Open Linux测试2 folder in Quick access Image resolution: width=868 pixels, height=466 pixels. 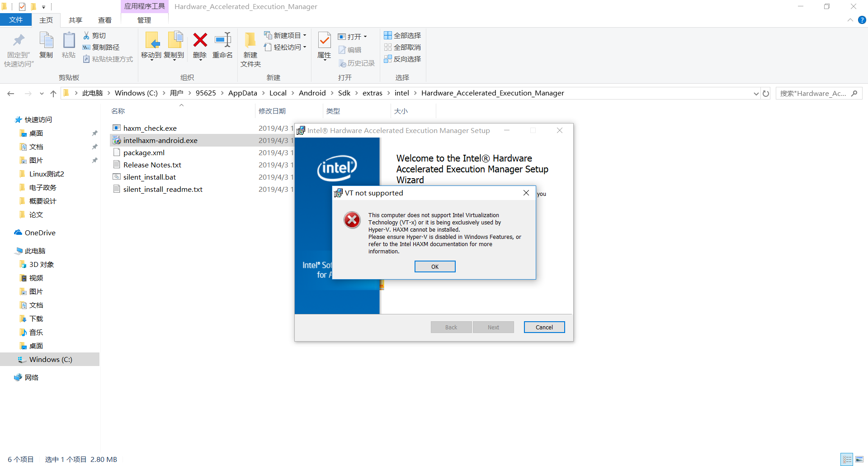47,174
